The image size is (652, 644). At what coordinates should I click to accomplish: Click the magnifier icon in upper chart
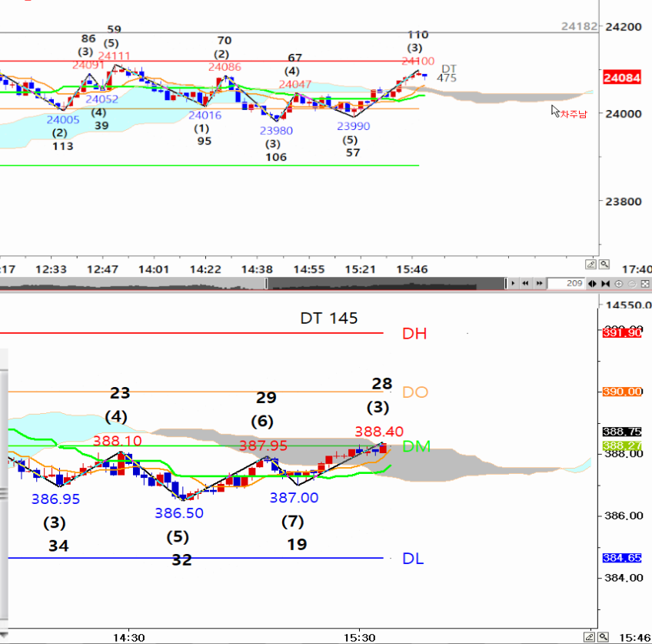(x=604, y=264)
